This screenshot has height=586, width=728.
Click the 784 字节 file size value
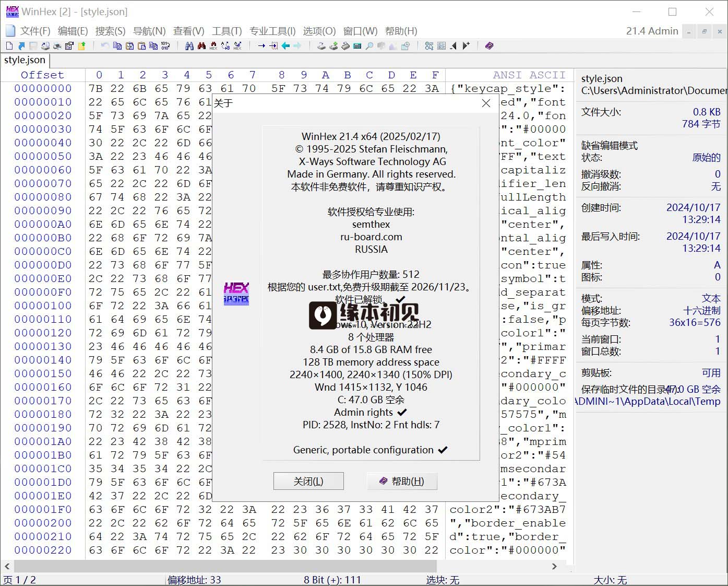[x=701, y=124]
